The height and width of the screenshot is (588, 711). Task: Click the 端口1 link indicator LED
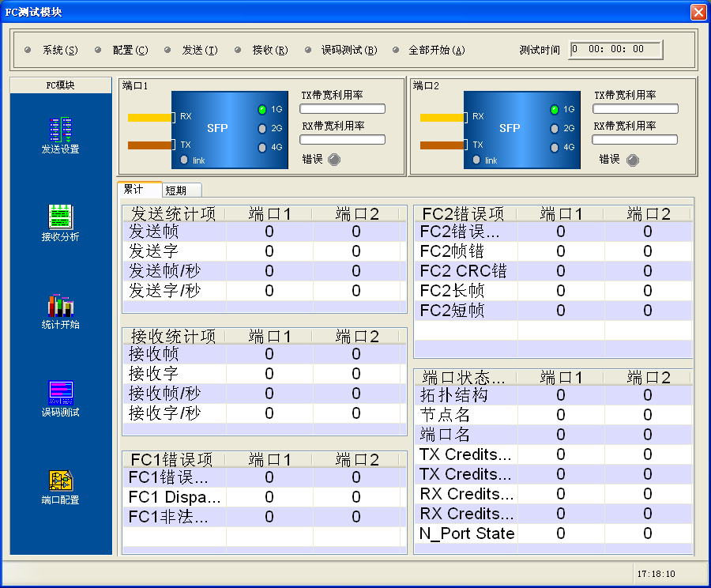pyautogui.click(x=184, y=160)
